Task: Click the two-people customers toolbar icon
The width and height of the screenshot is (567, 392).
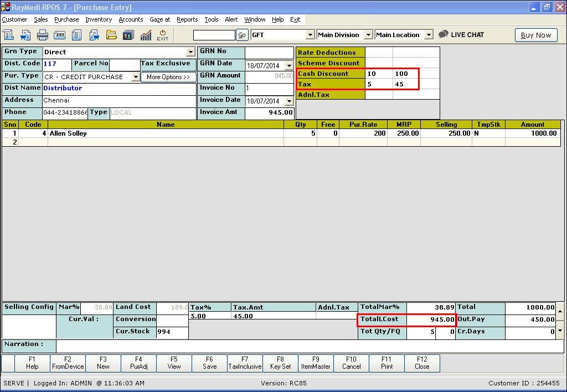Action: tap(128, 35)
